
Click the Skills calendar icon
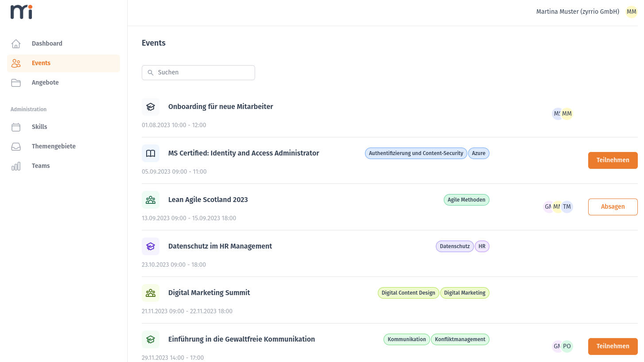click(x=16, y=127)
